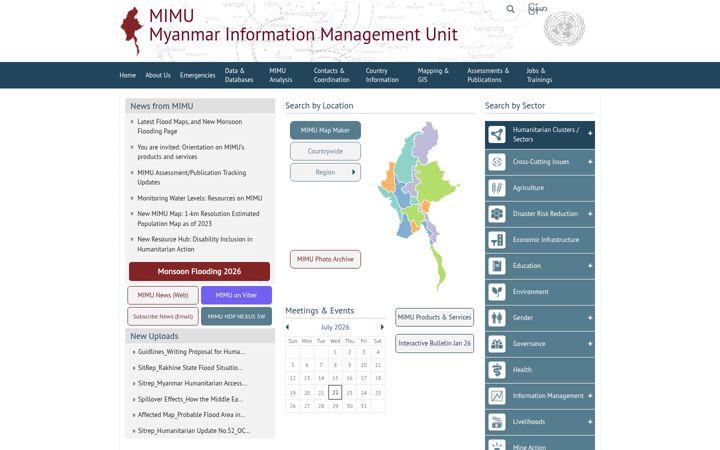Open Spillover Effects upload link
The image size is (720, 450).
coord(191,399)
